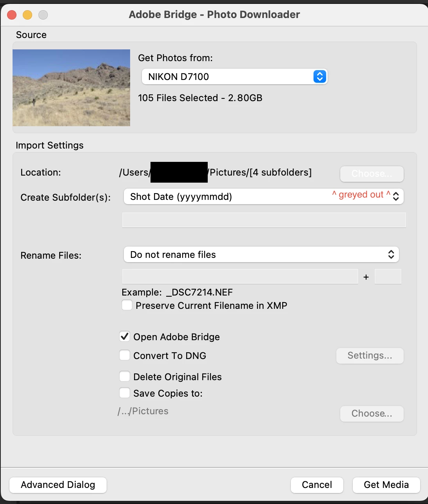Image resolution: width=428 pixels, height=504 pixels.
Task: Switch to Advanced Dialog
Action: (x=58, y=485)
